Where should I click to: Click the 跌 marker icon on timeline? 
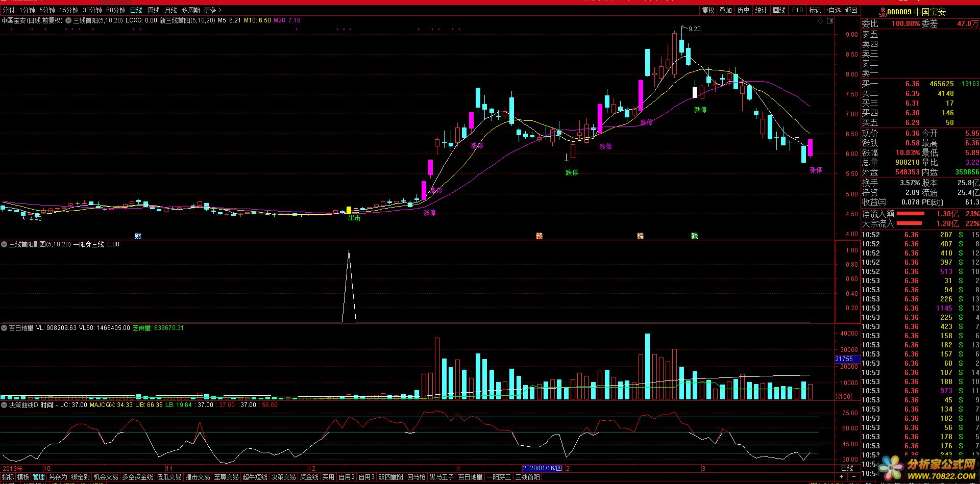[694, 236]
